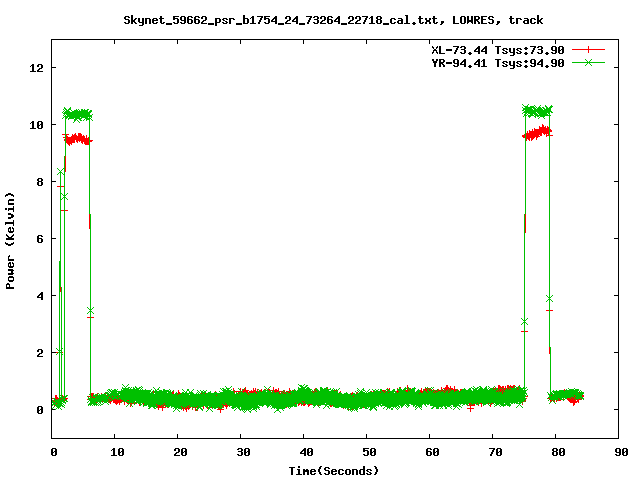
Task: Click the x-axis tick label 60
Action: [432, 452]
